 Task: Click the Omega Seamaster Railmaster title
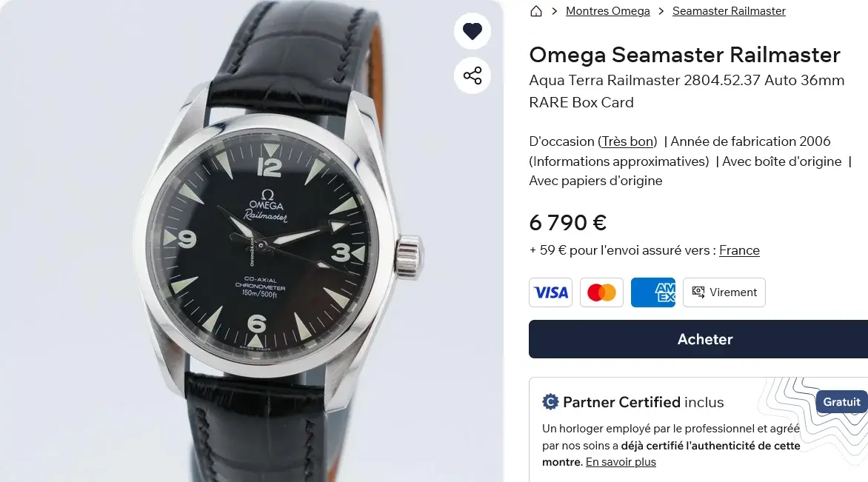(x=684, y=55)
